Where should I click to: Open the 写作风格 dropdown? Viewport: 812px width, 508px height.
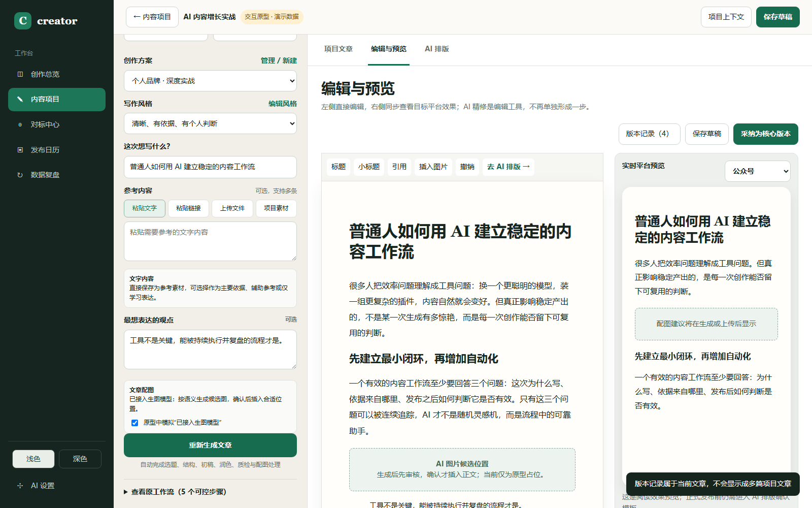coord(210,123)
